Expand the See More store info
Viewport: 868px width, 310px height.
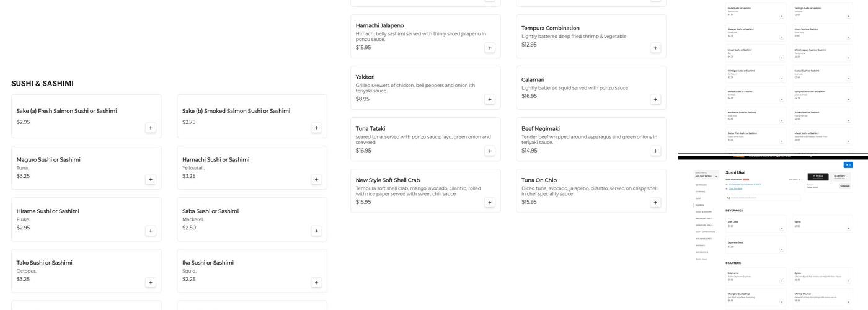point(794,179)
